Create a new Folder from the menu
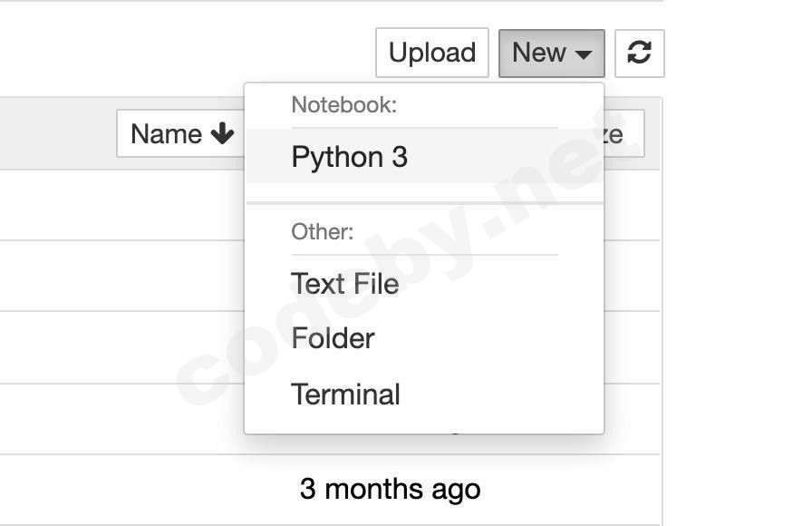The height and width of the screenshot is (526, 812). (x=333, y=337)
